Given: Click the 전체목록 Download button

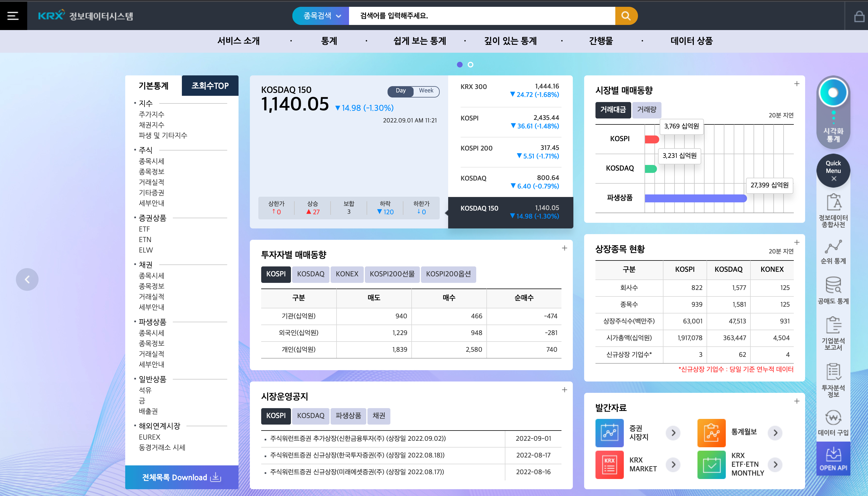Looking at the screenshot, I should pos(182,477).
